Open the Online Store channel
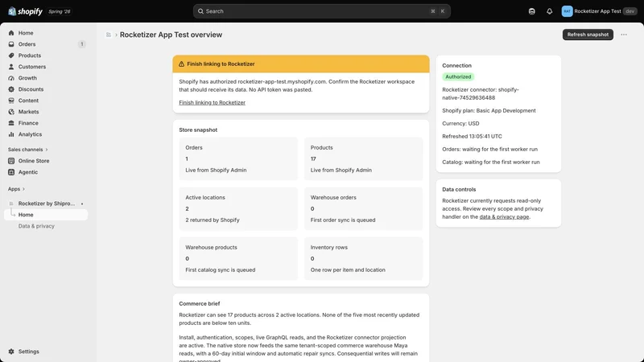 pyautogui.click(x=46, y=161)
